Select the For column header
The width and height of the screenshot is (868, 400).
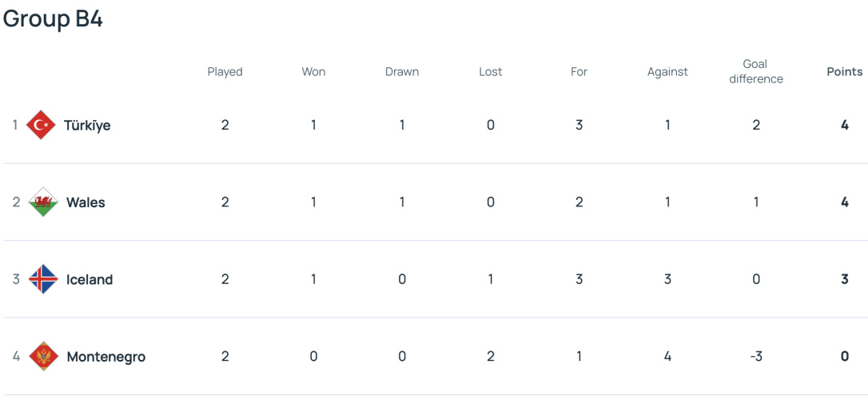click(579, 71)
